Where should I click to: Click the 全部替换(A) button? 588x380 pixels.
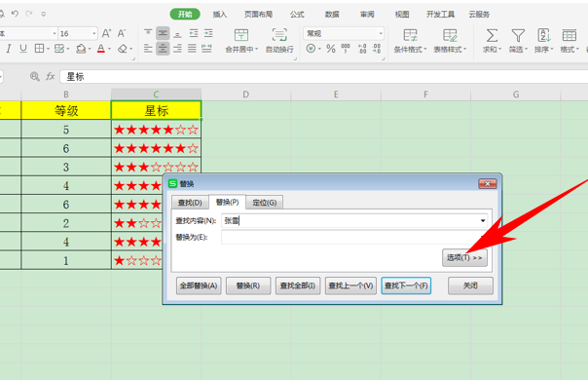click(x=199, y=285)
